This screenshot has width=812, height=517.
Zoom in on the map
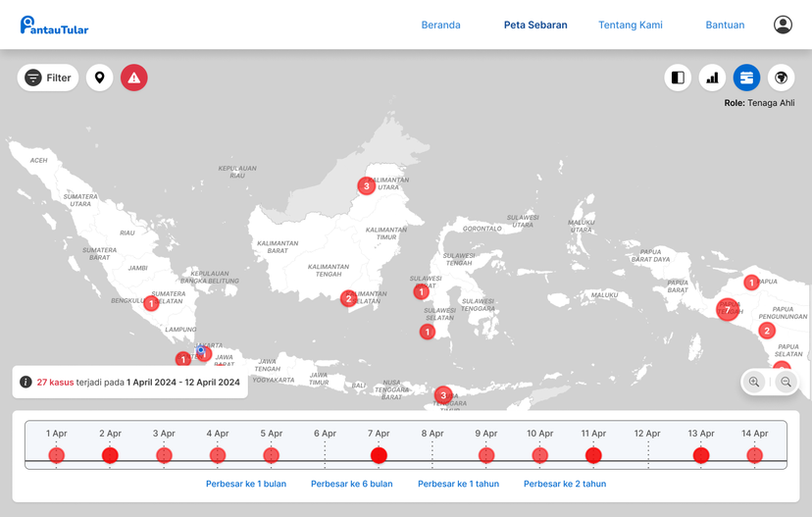tap(754, 382)
